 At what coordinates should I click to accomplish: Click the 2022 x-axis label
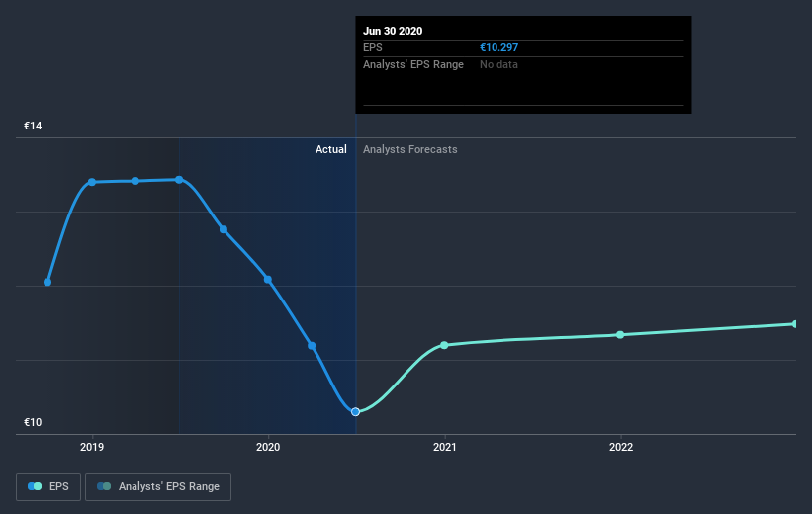click(x=620, y=447)
